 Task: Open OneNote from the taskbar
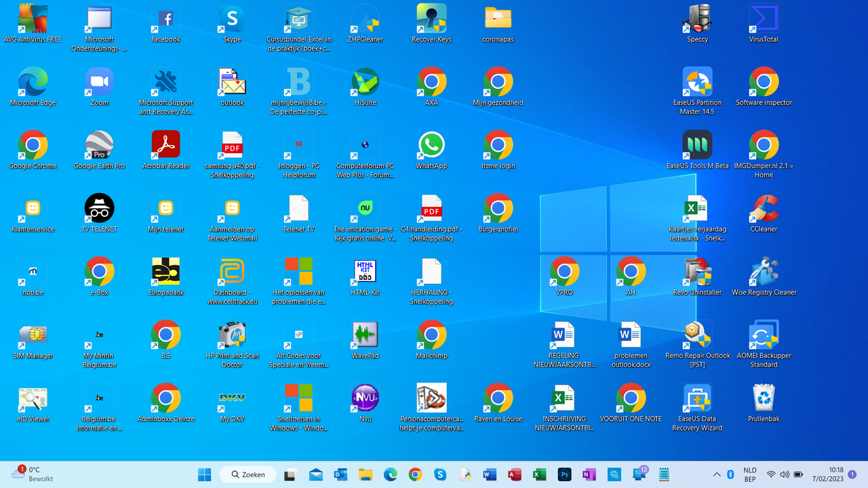(589, 474)
